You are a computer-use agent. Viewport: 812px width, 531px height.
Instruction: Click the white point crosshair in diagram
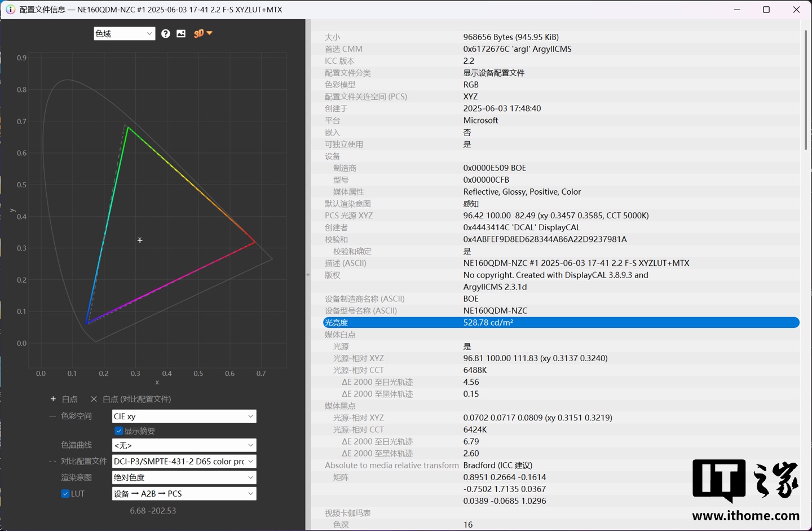[x=140, y=240]
